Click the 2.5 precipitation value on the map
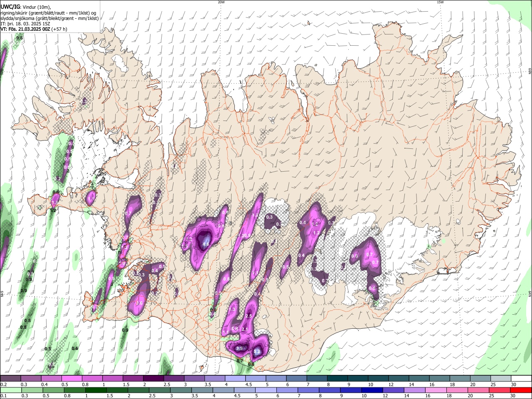Image resolution: width=532 pixels, height=399 pixels. 249,316
